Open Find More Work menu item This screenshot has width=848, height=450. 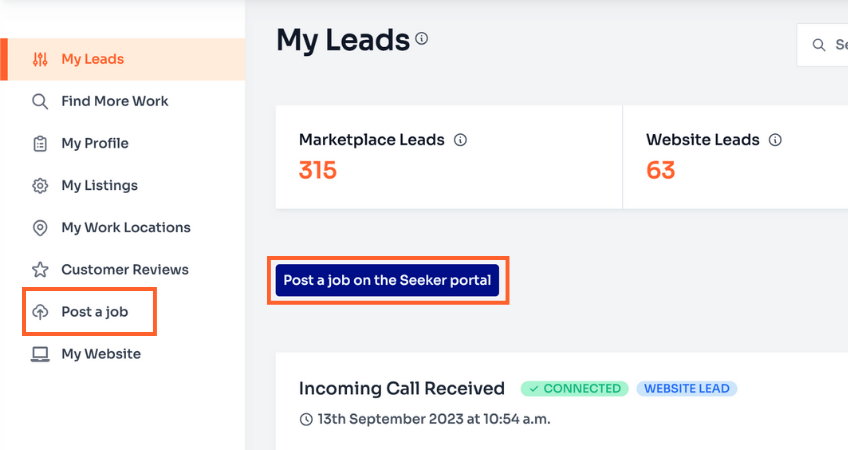click(x=114, y=101)
